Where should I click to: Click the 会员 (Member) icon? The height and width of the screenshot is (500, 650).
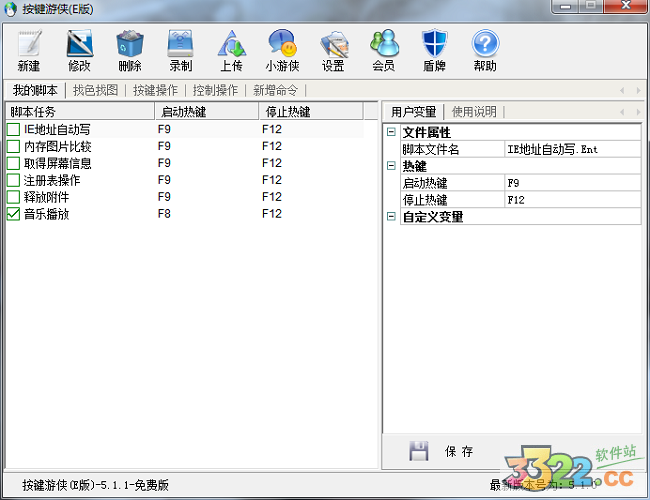(383, 45)
